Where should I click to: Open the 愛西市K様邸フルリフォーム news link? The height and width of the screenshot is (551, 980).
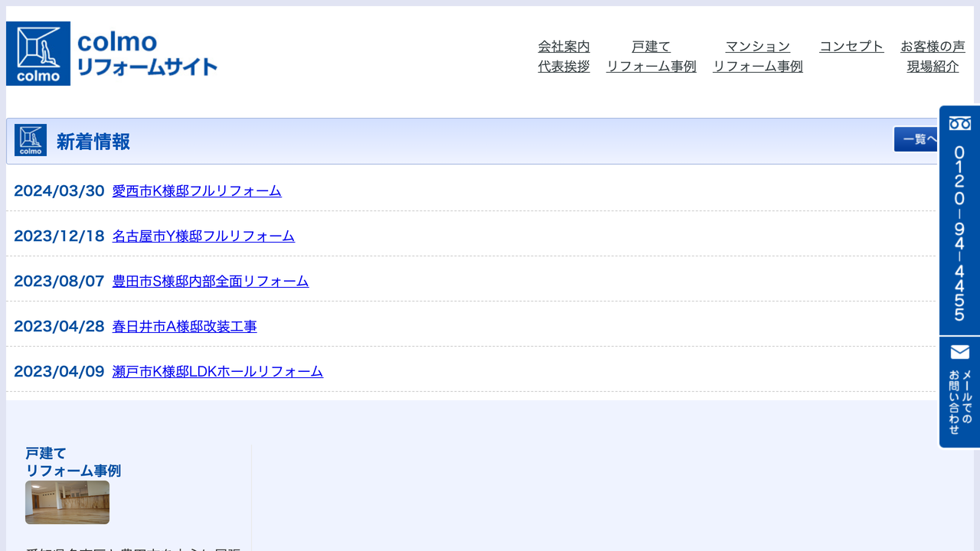(197, 191)
